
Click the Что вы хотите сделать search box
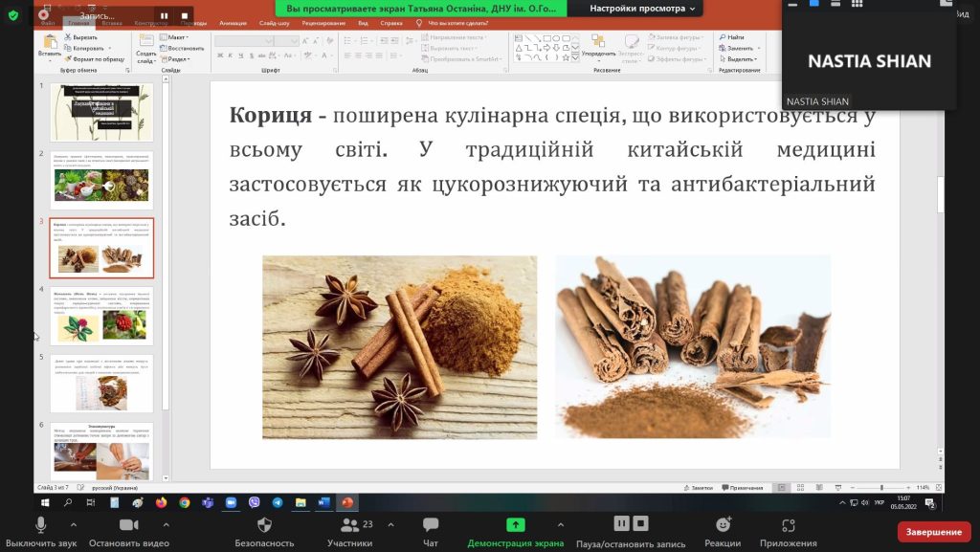pyautogui.click(x=458, y=23)
